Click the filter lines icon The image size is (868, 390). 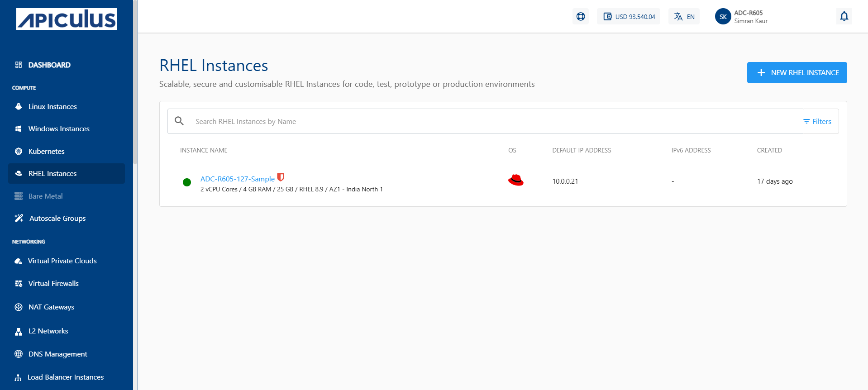pos(806,121)
